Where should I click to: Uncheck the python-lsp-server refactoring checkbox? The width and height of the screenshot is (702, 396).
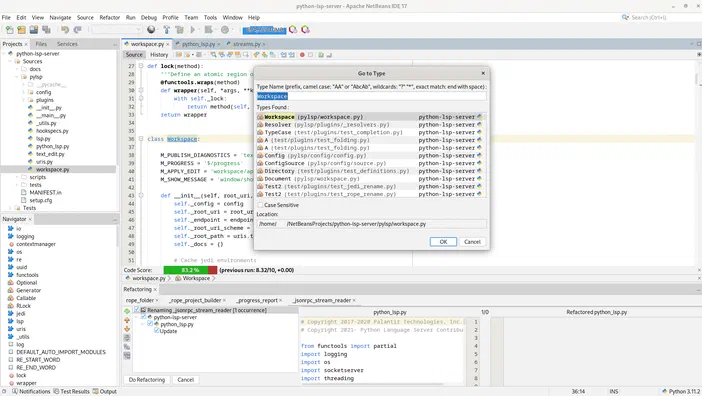point(144,317)
